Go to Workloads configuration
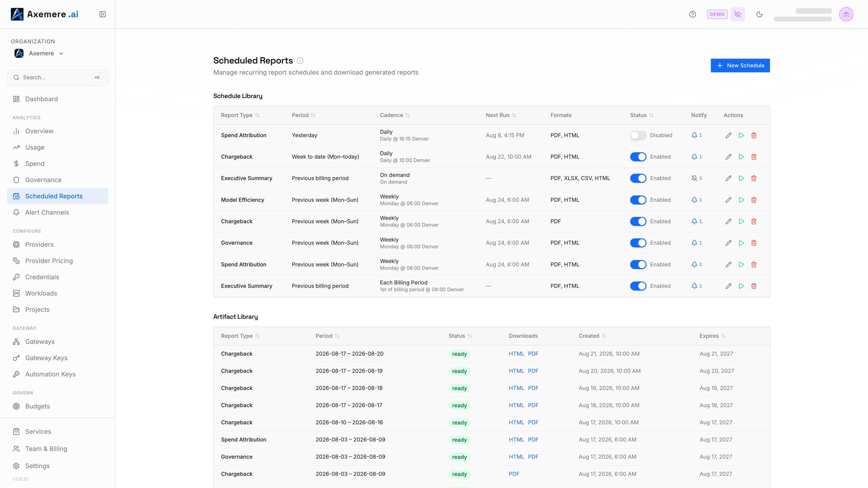Viewport: 868px width, 488px height. pyautogui.click(x=58, y=293)
